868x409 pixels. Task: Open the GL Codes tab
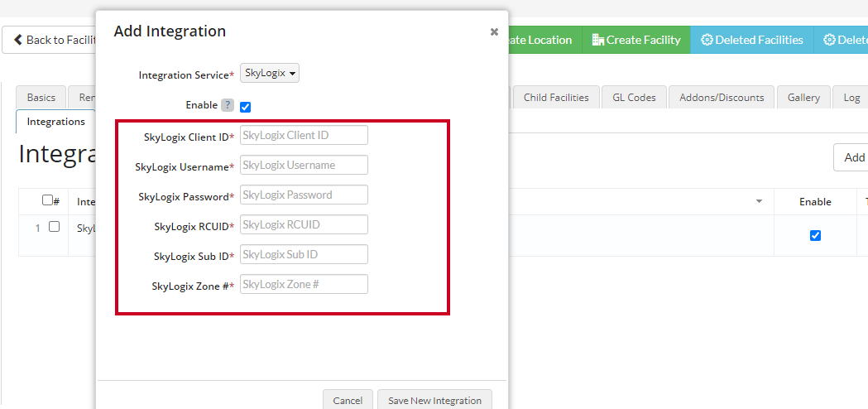(634, 98)
